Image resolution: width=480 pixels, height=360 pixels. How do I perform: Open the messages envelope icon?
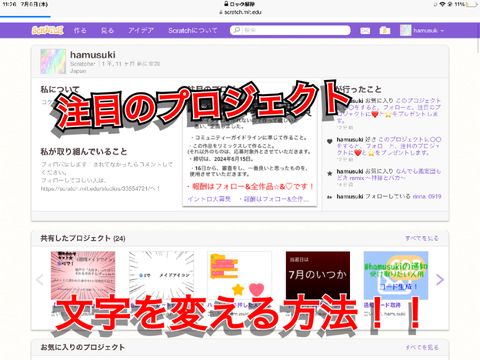(x=365, y=31)
